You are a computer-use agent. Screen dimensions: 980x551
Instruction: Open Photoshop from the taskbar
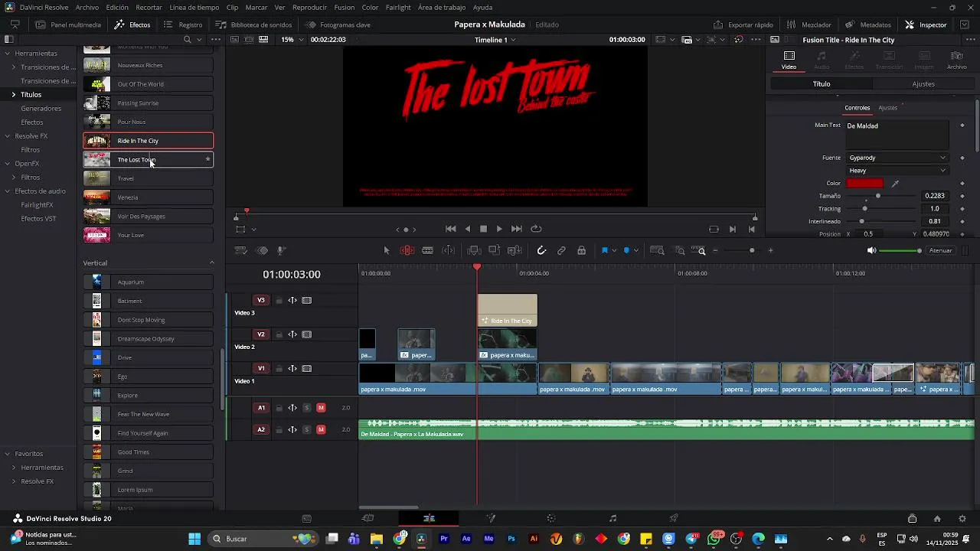[511, 539]
